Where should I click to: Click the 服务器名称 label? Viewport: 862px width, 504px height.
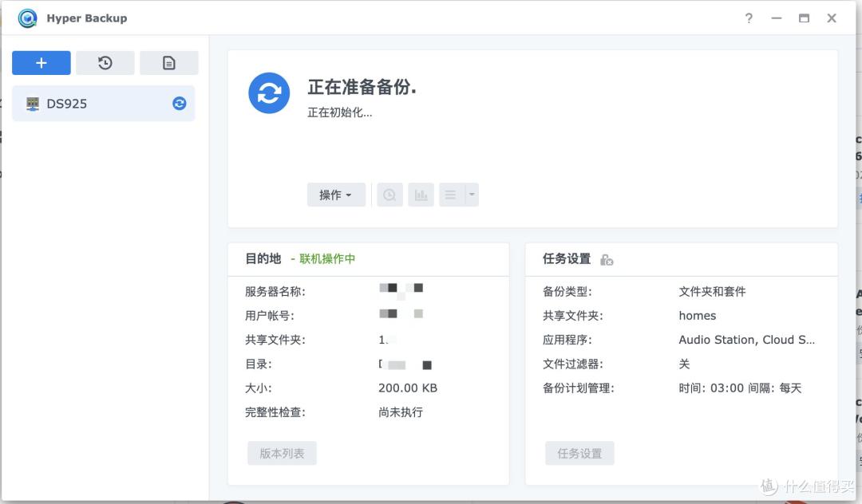[275, 292]
